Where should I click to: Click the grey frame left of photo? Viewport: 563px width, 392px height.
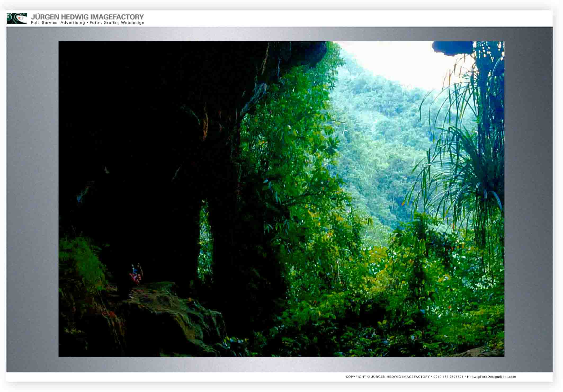(x=32, y=199)
